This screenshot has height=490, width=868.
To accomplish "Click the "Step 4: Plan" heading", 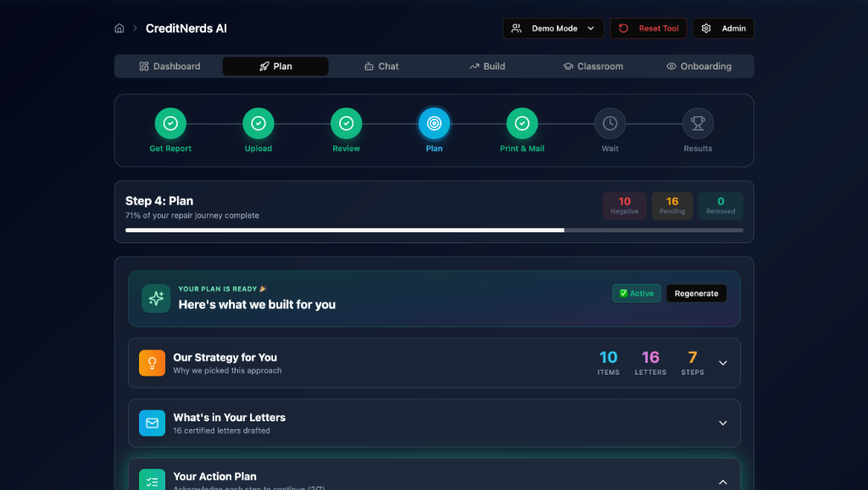I will pos(159,201).
